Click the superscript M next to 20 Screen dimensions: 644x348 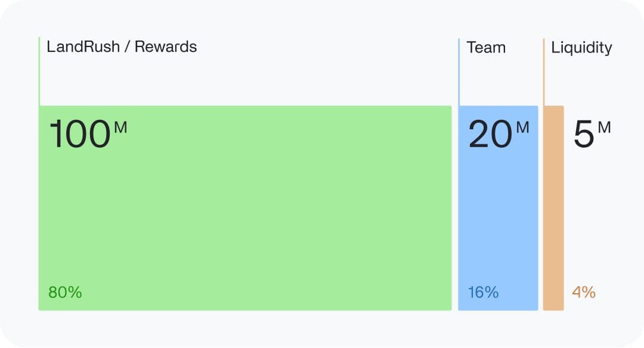pyautogui.click(x=522, y=127)
